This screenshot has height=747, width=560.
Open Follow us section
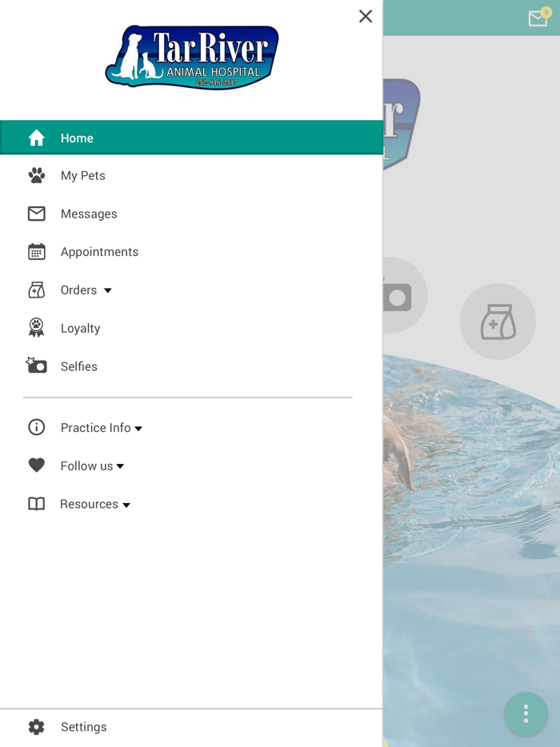click(86, 466)
